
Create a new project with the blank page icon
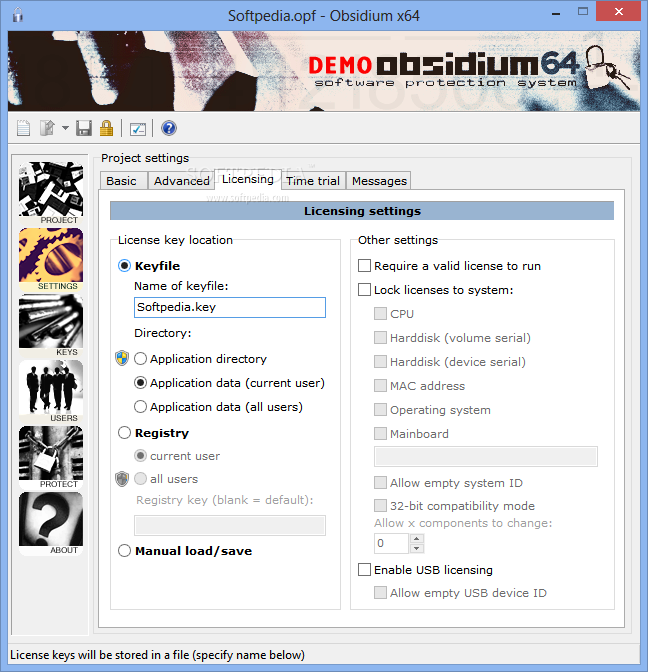(x=23, y=128)
